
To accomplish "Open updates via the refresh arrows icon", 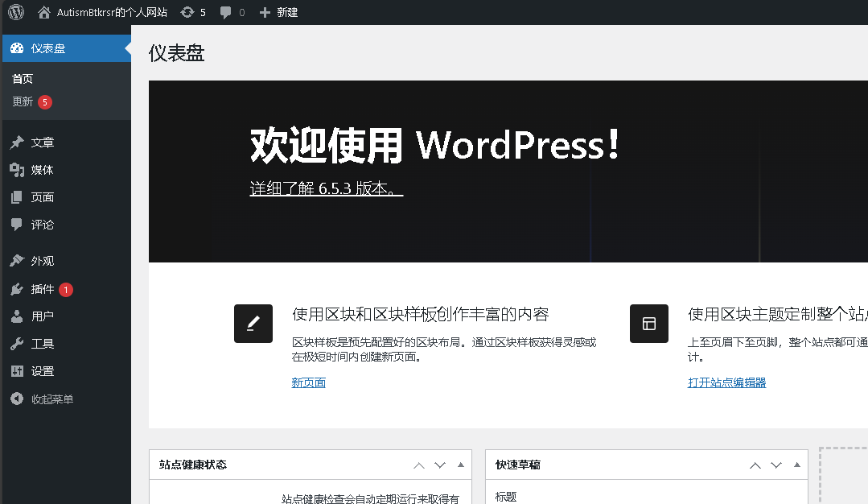I will [187, 12].
